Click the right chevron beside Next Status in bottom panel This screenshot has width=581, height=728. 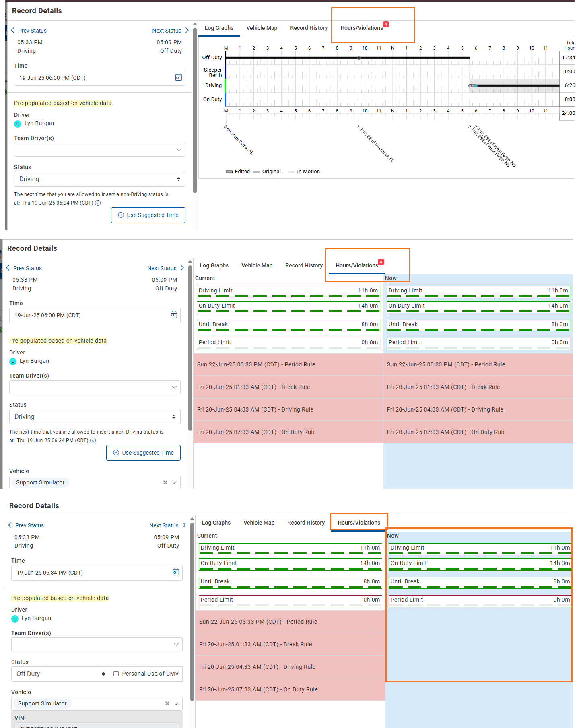[x=184, y=525]
